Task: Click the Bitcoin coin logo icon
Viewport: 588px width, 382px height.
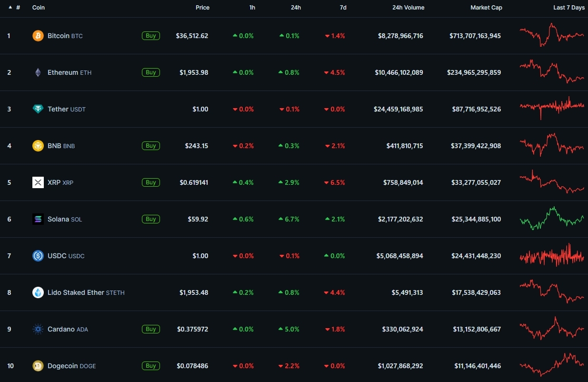Action: click(x=38, y=36)
